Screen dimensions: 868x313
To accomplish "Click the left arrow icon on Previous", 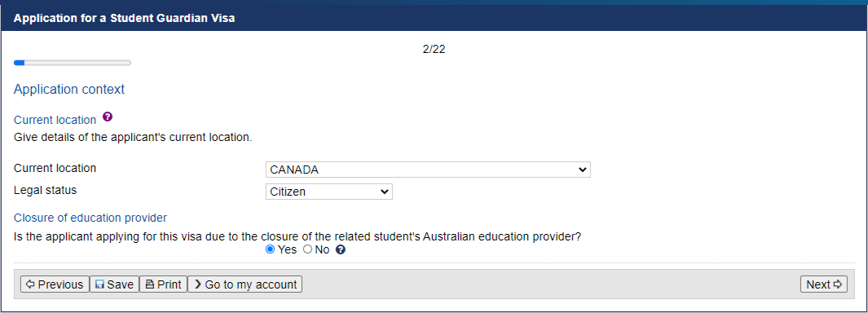I will click(x=30, y=284).
